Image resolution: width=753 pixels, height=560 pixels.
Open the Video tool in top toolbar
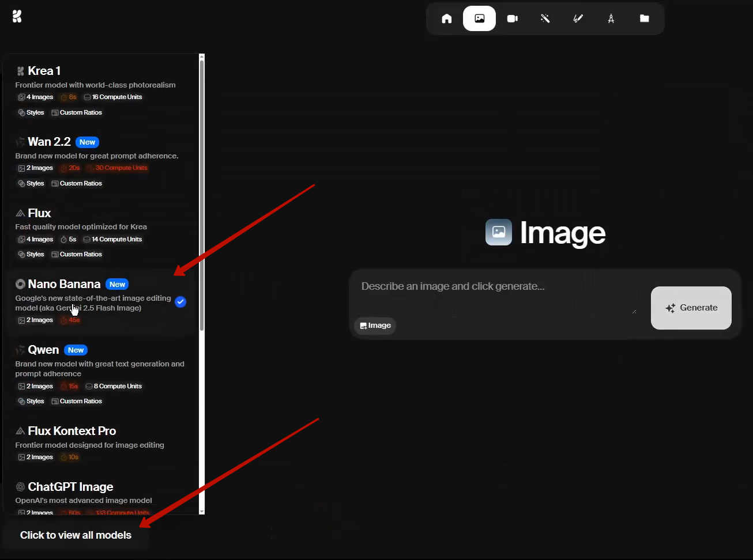512,19
